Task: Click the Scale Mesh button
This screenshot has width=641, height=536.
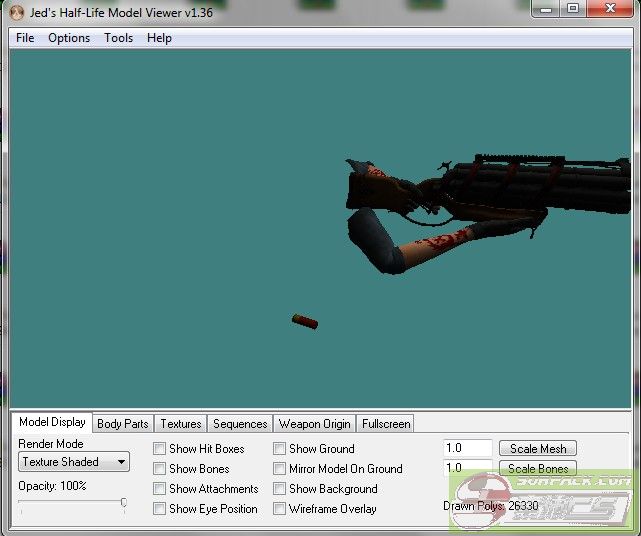Action: click(x=538, y=449)
